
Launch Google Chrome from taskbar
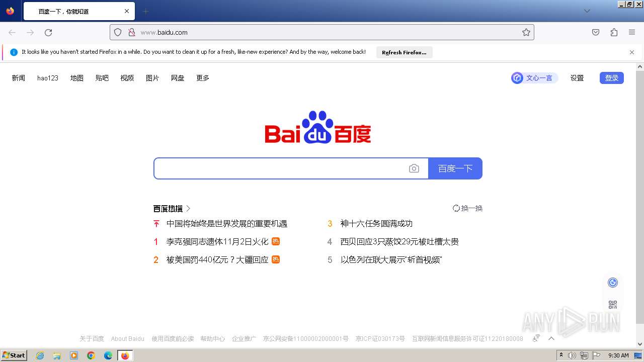[91, 355]
